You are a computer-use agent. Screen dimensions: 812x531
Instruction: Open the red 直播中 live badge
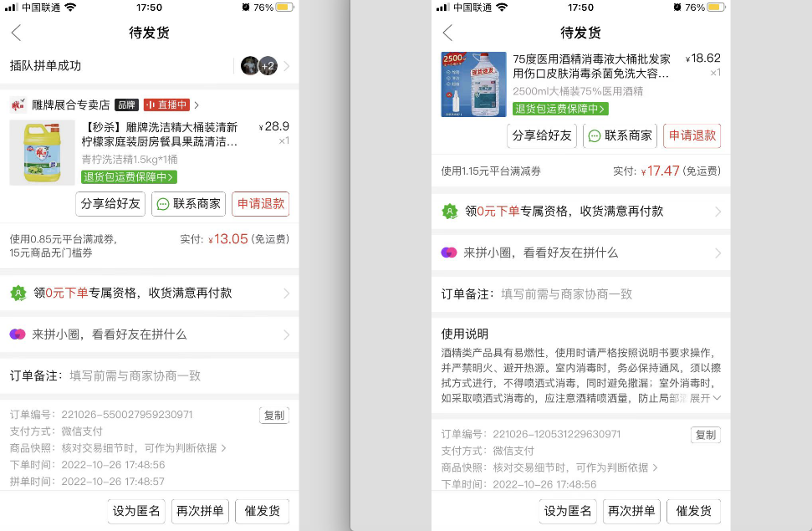click(166, 105)
